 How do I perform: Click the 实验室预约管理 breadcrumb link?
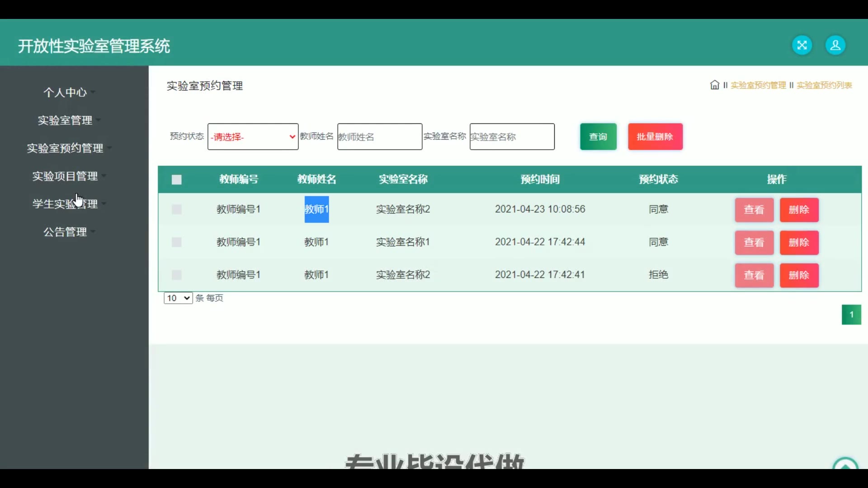(x=758, y=85)
